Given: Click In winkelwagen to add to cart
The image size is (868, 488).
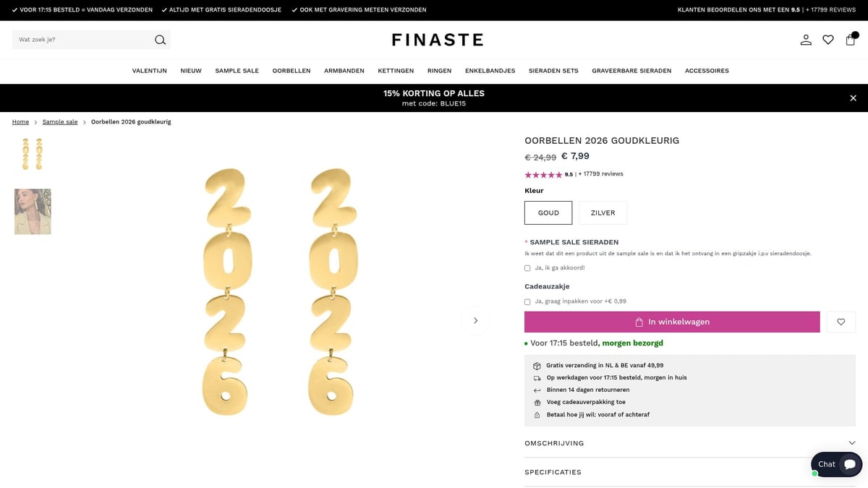Looking at the screenshot, I should [671, 322].
